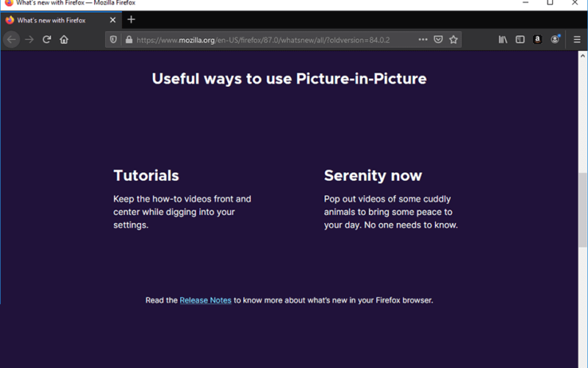Open tracking protection shield icon
The image size is (588, 368).
(x=113, y=40)
